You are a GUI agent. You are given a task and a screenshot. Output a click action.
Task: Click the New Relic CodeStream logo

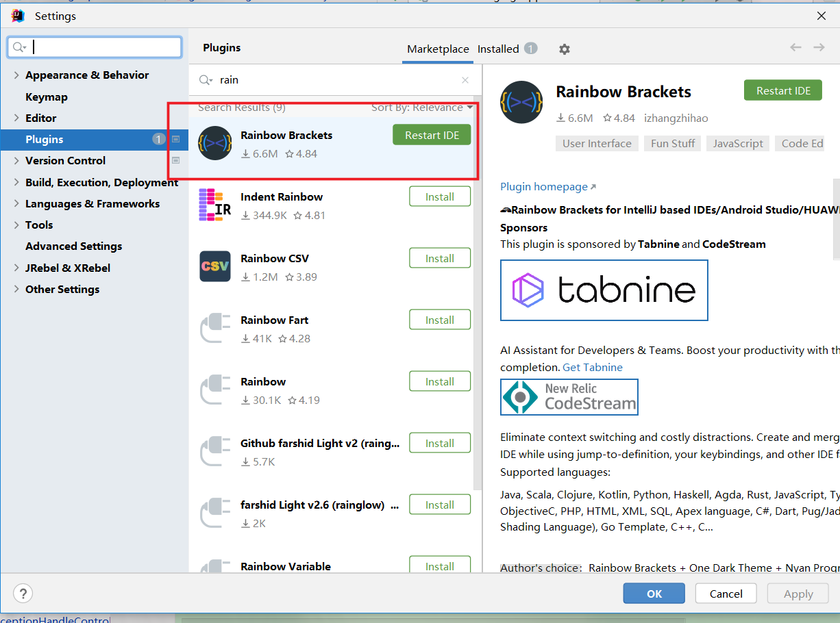[569, 397]
